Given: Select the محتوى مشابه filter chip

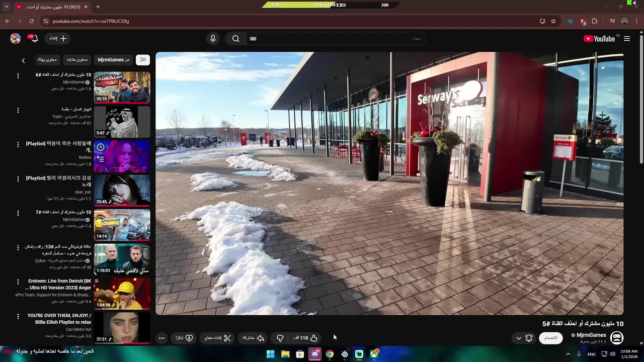Looking at the screenshot, I should 77,60.
